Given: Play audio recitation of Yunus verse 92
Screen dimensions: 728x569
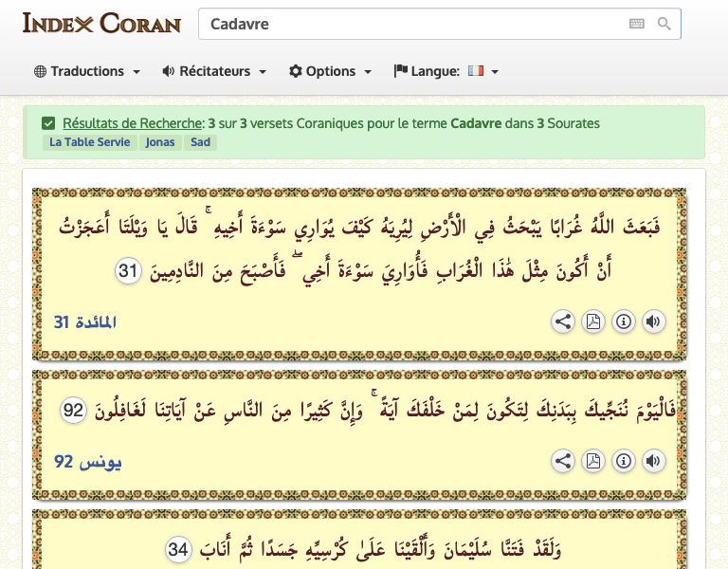Looking at the screenshot, I should pyautogui.click(x=653, y=462).
